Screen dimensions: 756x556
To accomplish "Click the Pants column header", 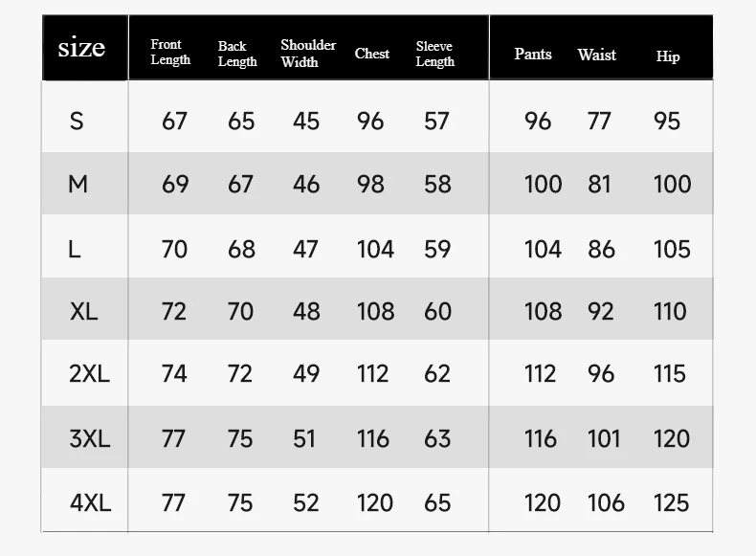I will point(533,54).
